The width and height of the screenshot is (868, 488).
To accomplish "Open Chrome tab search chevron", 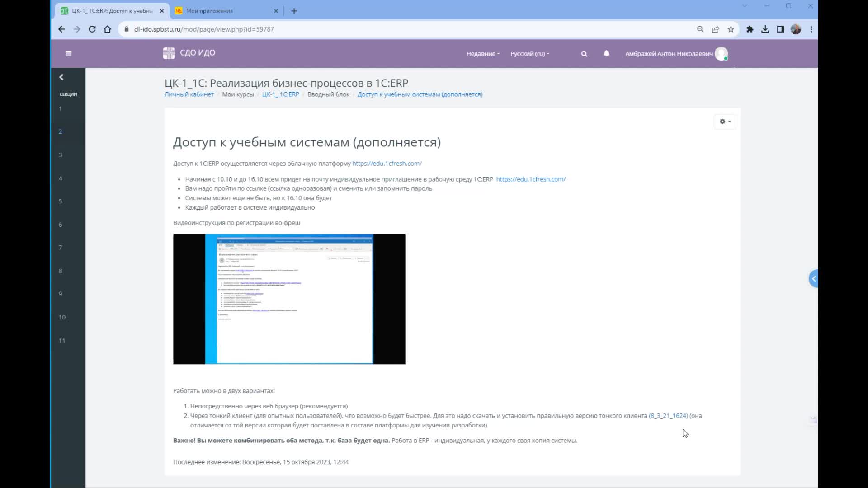I will coord(745,6).
